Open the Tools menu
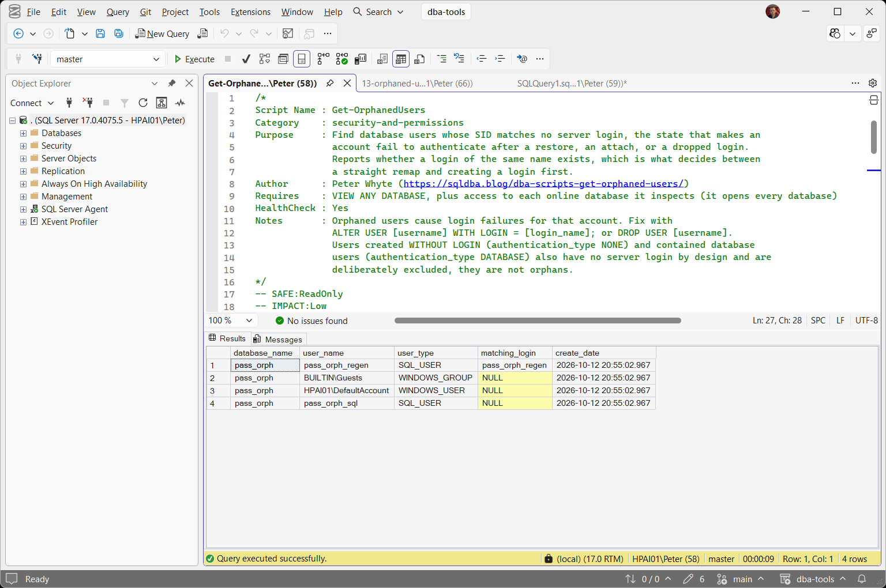886x588 pixels. pyautogui.click(x=209, y=12)
